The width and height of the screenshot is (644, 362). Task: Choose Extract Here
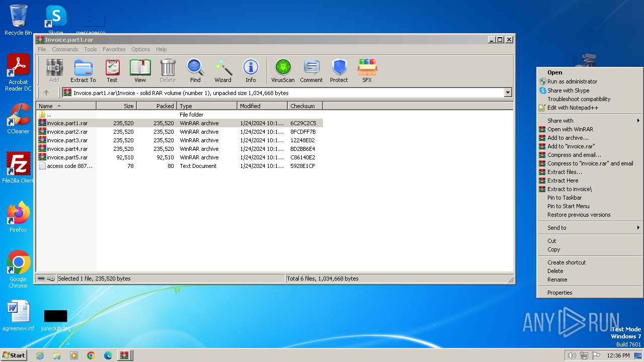point(590,180)
